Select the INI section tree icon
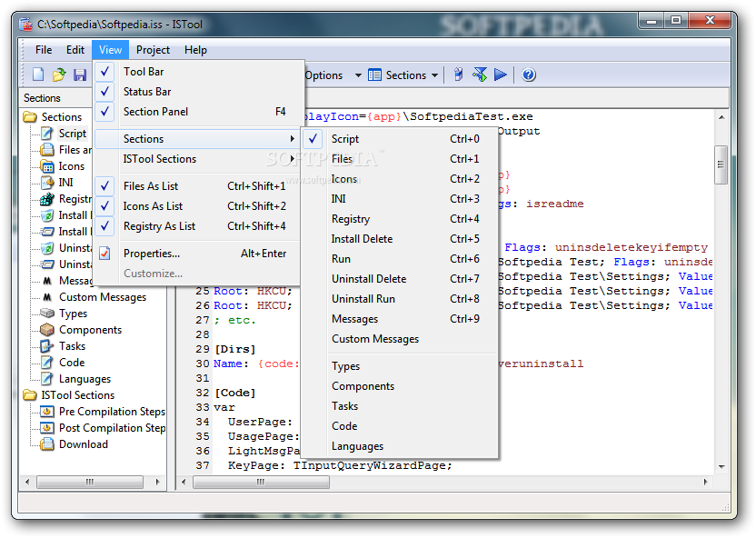756x538 pixels. pos(46,183)
